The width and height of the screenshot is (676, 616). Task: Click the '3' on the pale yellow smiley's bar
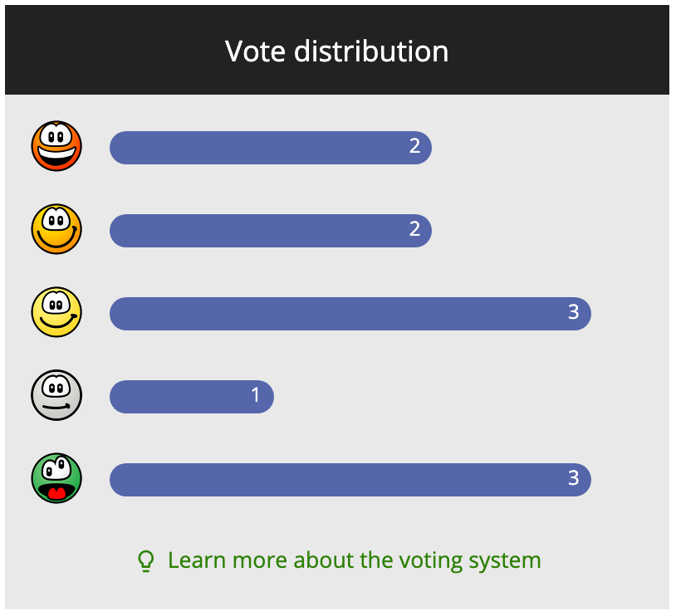pyautogui.click(x=573, y=313)
